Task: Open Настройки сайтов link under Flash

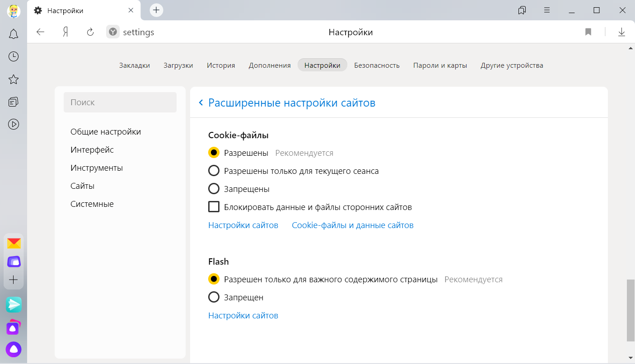Action: (x=243, y=316)
